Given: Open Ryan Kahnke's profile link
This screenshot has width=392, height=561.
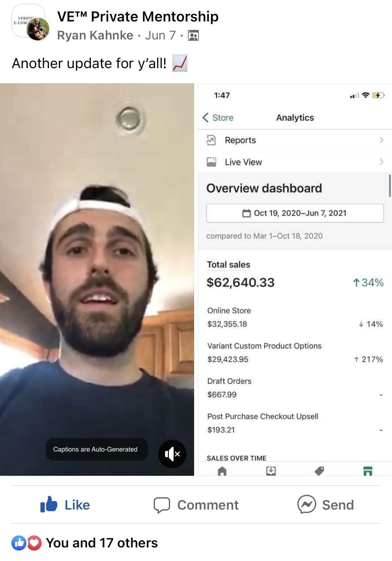Looking at the screenshot, I should pos(95,35).
